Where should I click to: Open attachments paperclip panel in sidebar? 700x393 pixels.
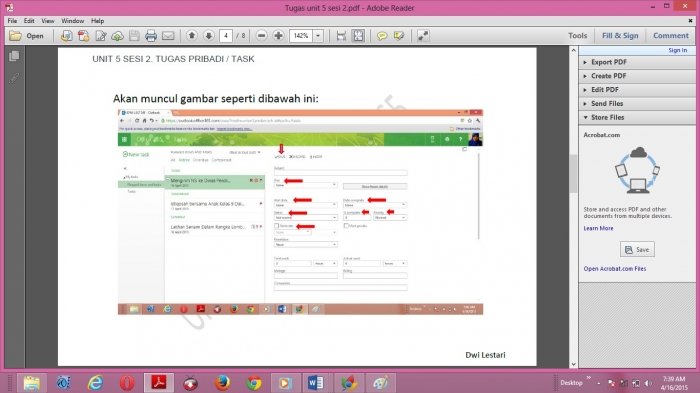14,78
